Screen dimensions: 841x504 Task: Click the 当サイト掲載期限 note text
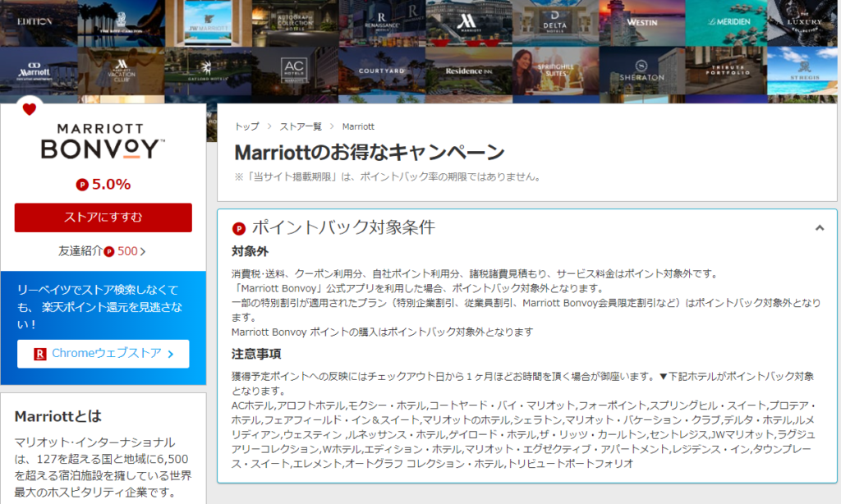(388, 177)
